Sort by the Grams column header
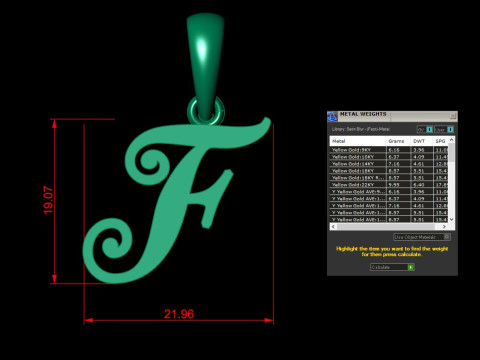The height and width of the screenshot is (360, 480). (398, 141)
